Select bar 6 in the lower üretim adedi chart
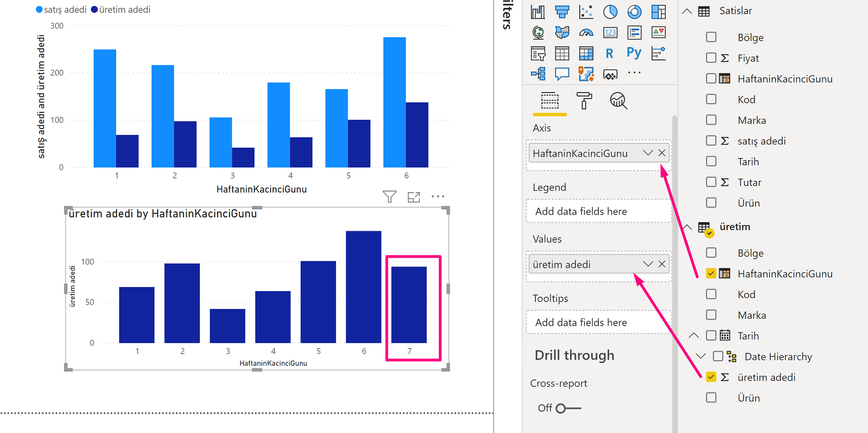Image resolution: width=868 pixels, height=433 pixels. pyautogui.click(x=364, y=287)
